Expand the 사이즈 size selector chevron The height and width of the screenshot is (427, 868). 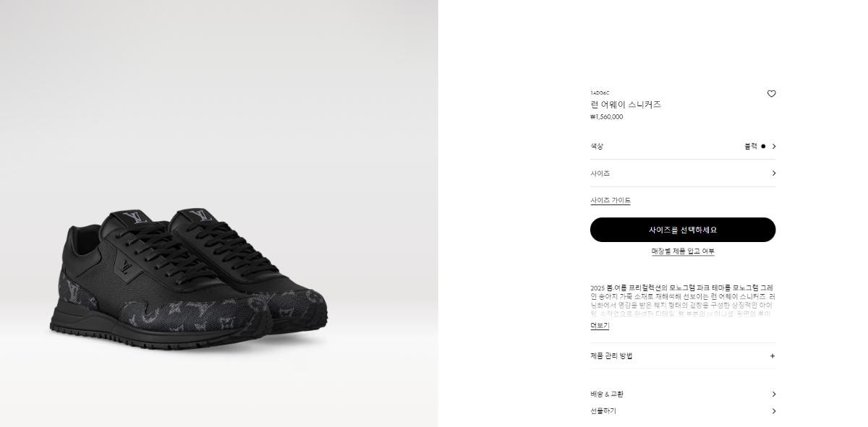773,173
